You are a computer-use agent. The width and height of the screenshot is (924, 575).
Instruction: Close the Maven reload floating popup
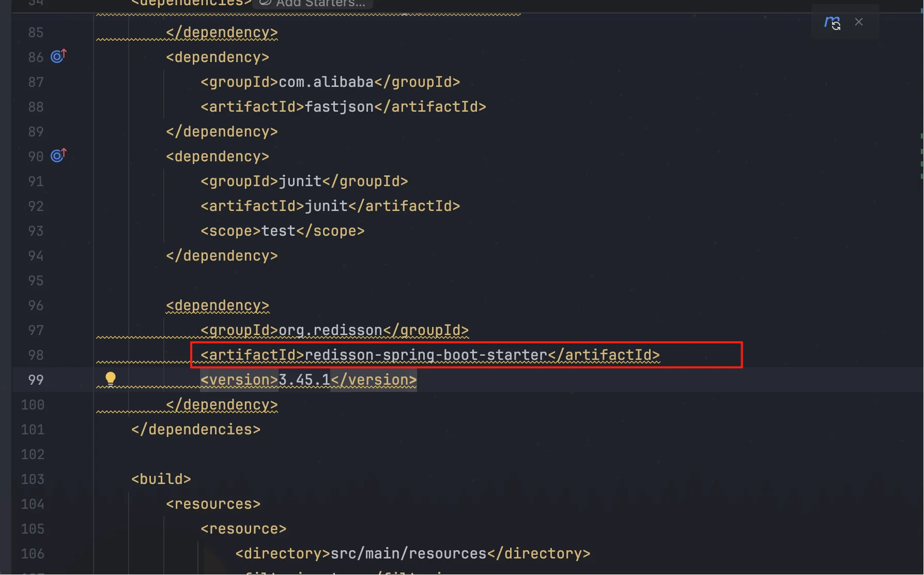tap(859, 22)
